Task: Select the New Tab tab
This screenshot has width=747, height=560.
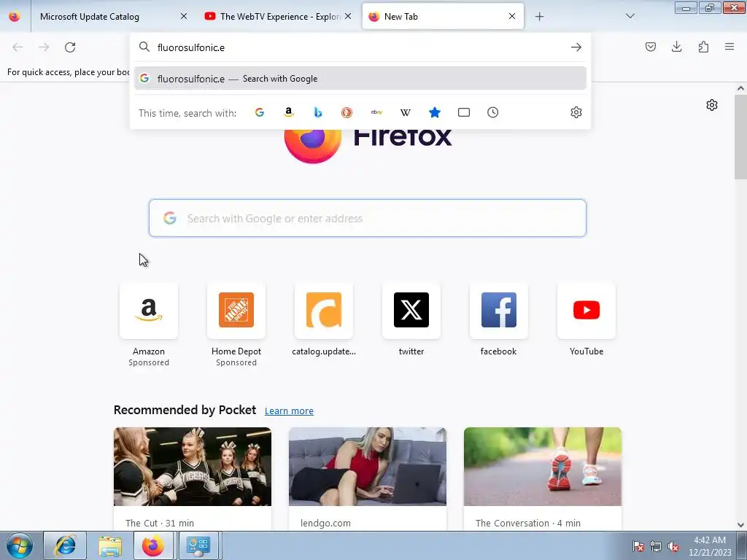Action: [443, 17]
